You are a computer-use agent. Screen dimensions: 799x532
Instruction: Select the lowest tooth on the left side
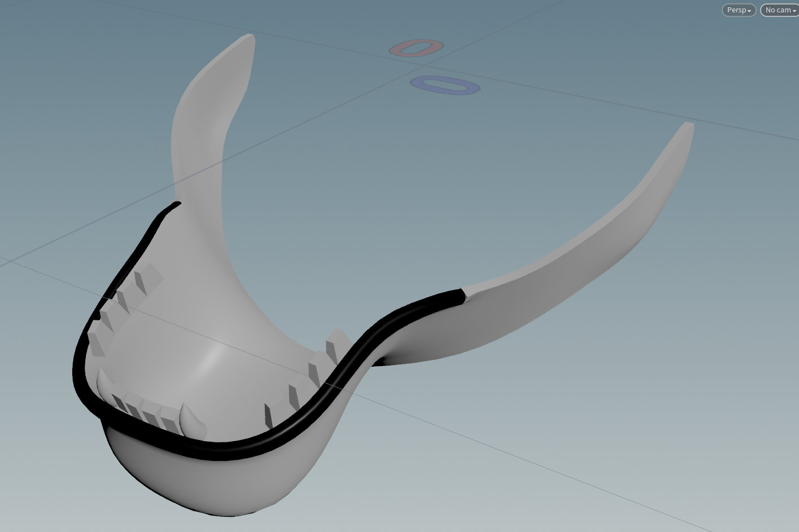[96, 343]
